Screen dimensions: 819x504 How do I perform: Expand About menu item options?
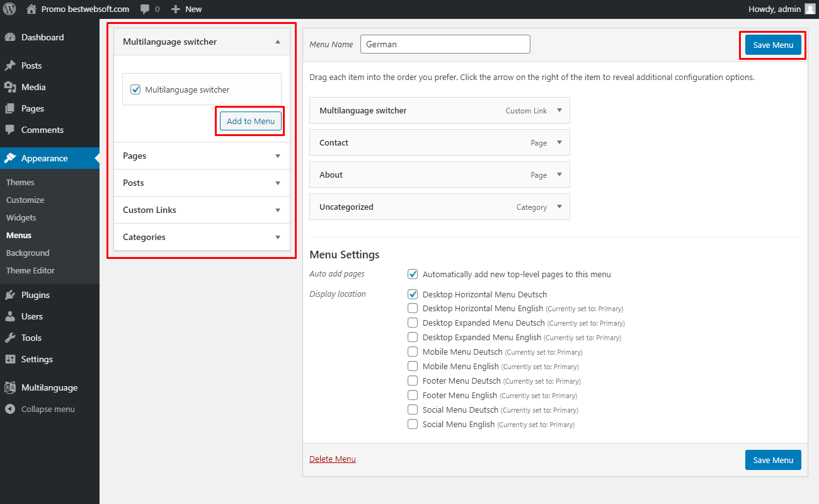(x=559, y=175)
